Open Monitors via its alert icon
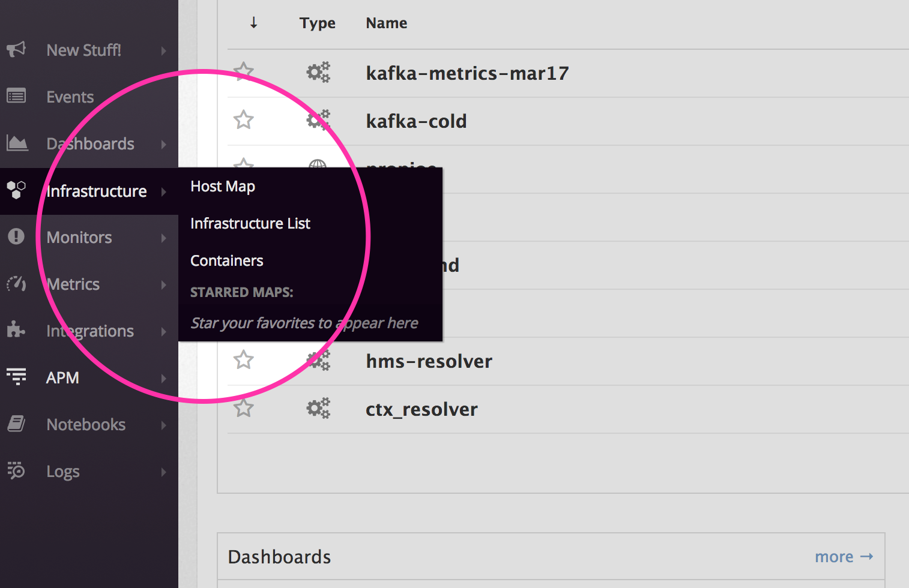This screenshot has width=909, height=588. tap(16, 237)
